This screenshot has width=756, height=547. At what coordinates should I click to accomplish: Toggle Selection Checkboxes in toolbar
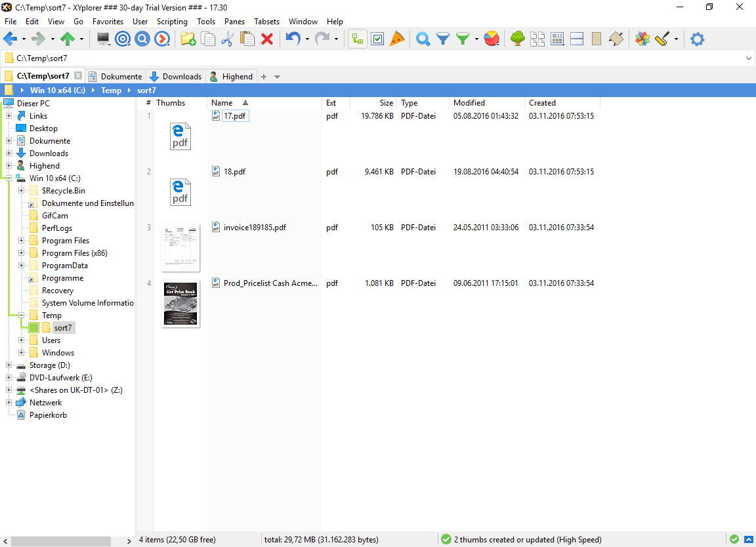377,39
